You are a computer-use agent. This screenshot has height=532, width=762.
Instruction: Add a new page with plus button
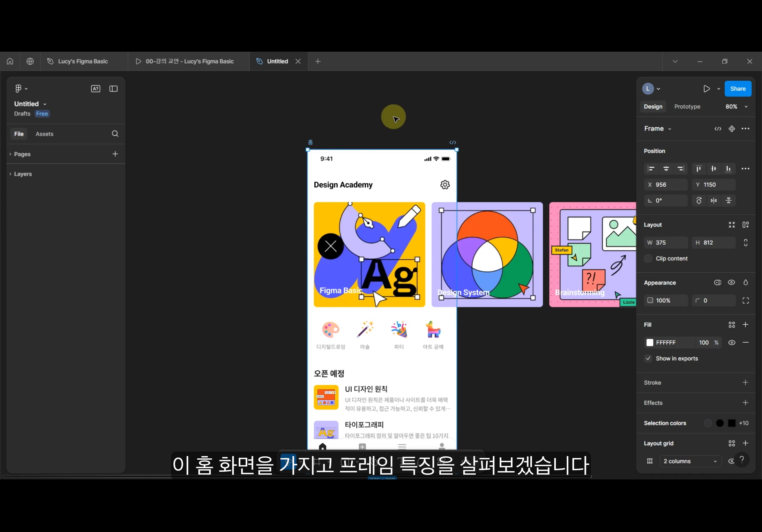(115, 154)
